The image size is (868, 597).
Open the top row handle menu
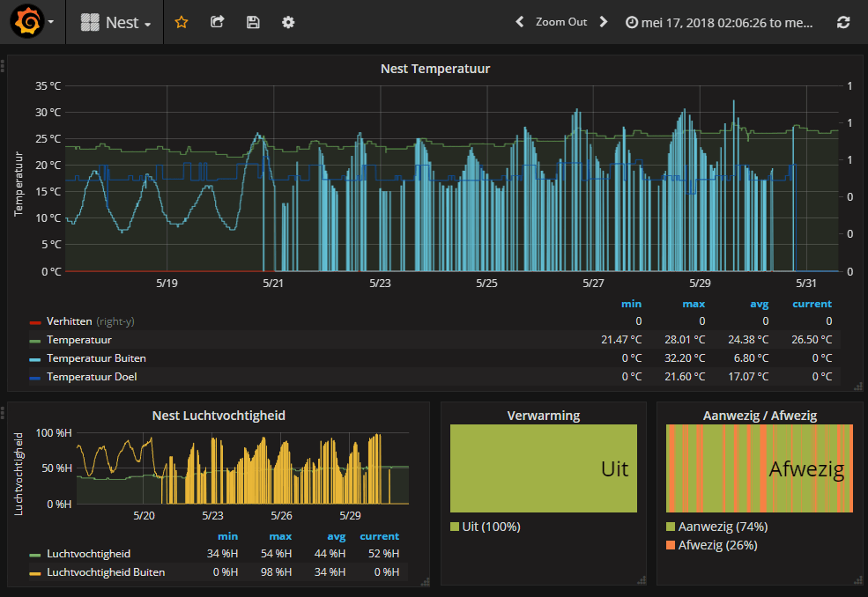click(x=3, y=66)
